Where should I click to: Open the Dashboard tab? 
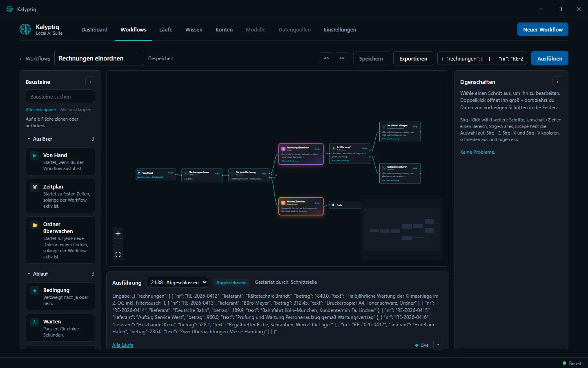(x=94, y=29)
